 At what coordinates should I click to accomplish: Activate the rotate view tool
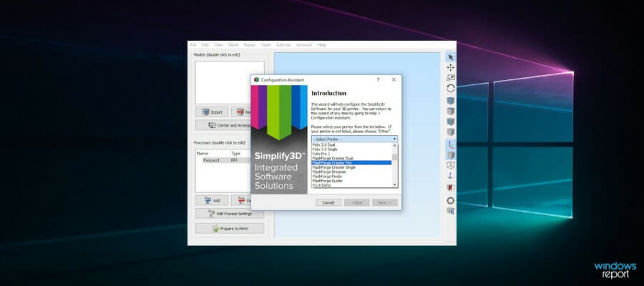click(451, 88)
